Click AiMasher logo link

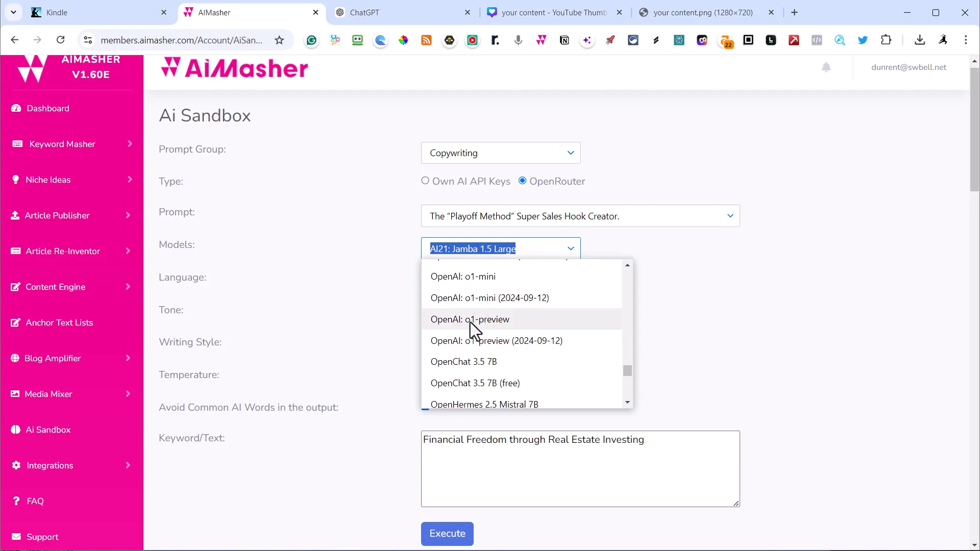(x=236, y=67)
